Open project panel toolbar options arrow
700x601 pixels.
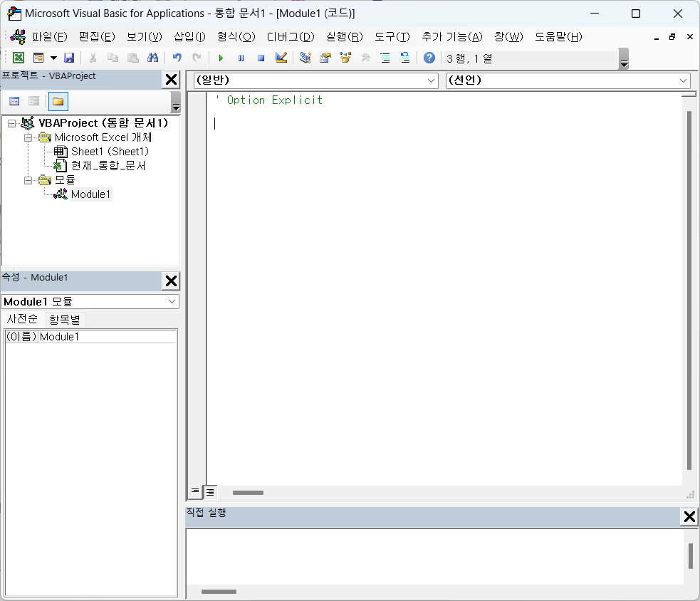click(176, 103)
